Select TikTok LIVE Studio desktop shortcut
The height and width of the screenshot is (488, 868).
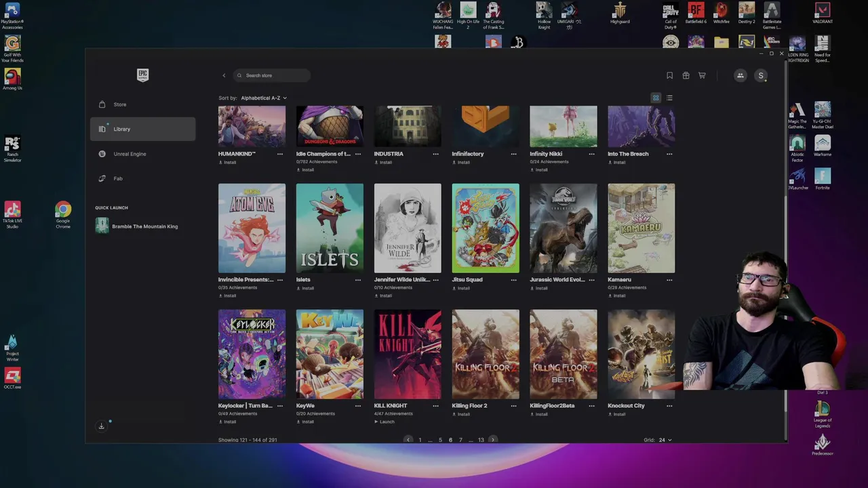(x=12, y=215)
